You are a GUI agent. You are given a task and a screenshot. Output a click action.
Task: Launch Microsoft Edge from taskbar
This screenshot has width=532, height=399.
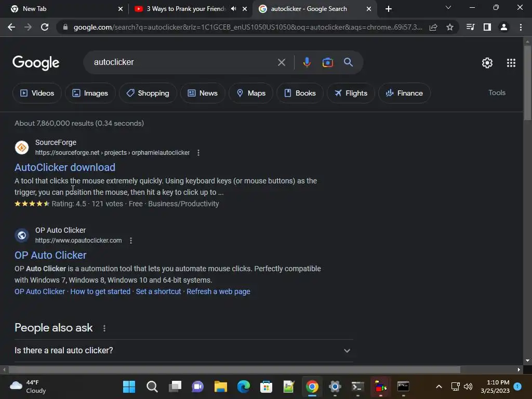[243, 387]
